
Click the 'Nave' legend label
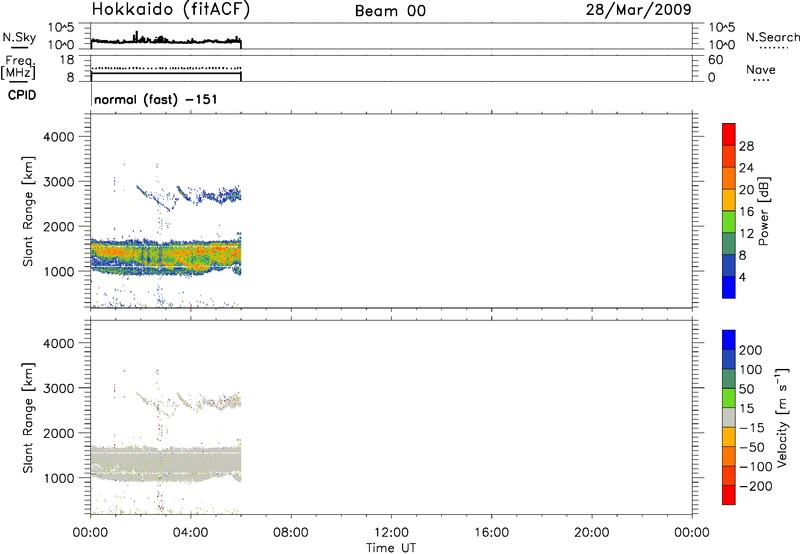coord(761,70)
